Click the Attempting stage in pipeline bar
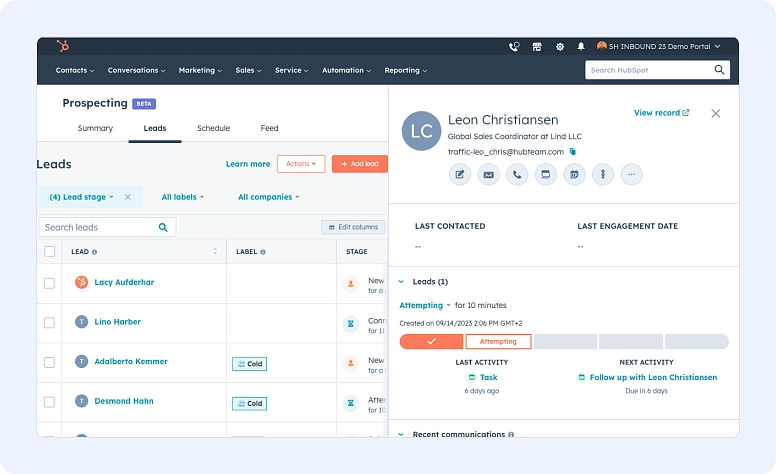This screenshot has width=776, height=474. click(498, 342)
